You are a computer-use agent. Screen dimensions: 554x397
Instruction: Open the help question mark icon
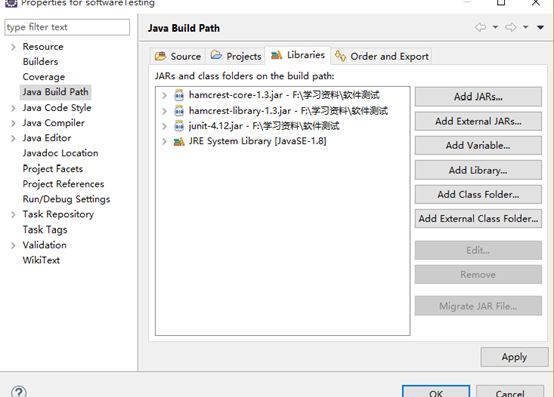19,391
